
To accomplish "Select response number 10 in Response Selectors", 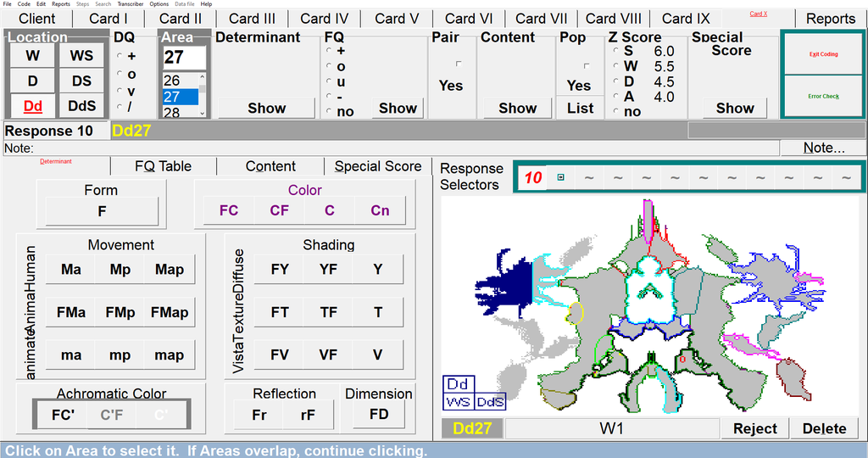I will (532, 177).
